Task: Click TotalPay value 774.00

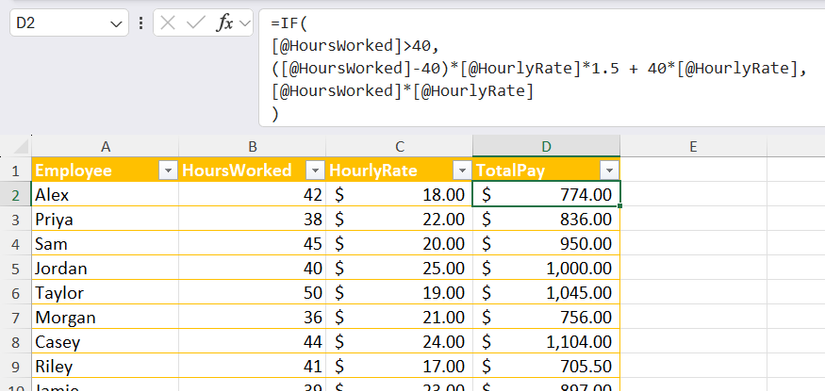Action: pyautogui.click(x=546, y=195)
